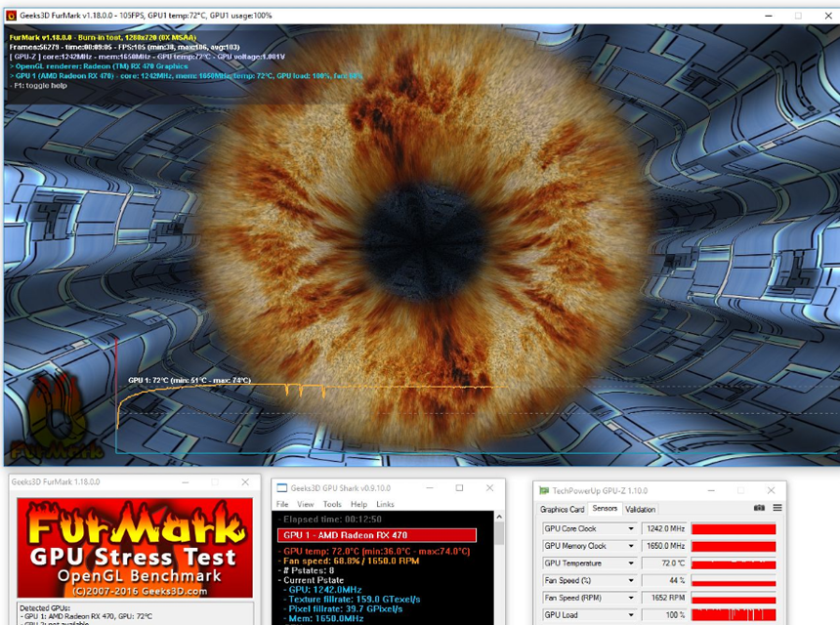Image resolution: width=840 pixels, height=625 pixels.
Task: Click the FurMark flame icon in main title bar
Action: (x=11, y=16)
